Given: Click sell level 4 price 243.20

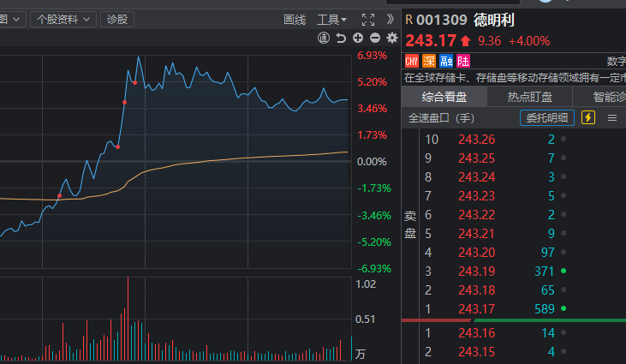Looking at the screenshot, I should tap(477, 253).
